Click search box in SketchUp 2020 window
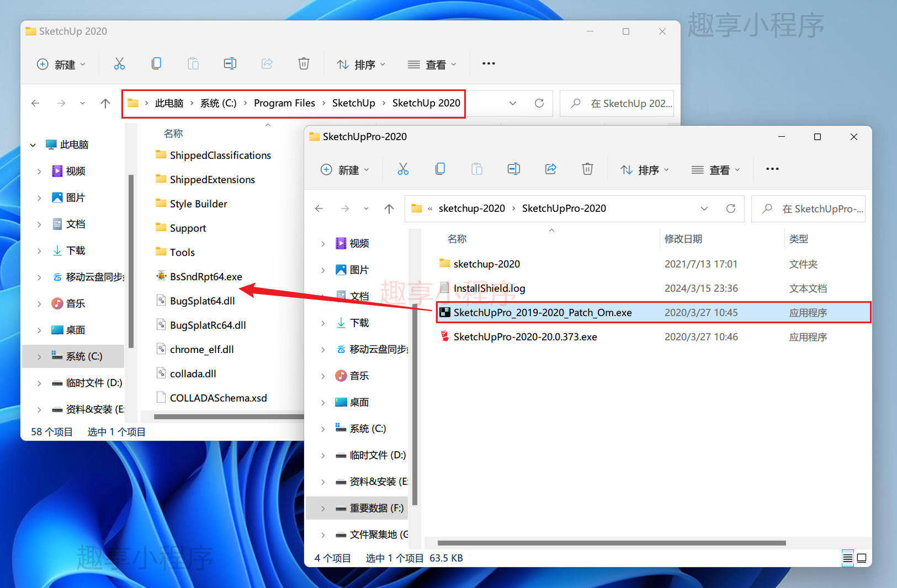Image resolution: width=897 pixels, height=588 pixels. point(617,103)
